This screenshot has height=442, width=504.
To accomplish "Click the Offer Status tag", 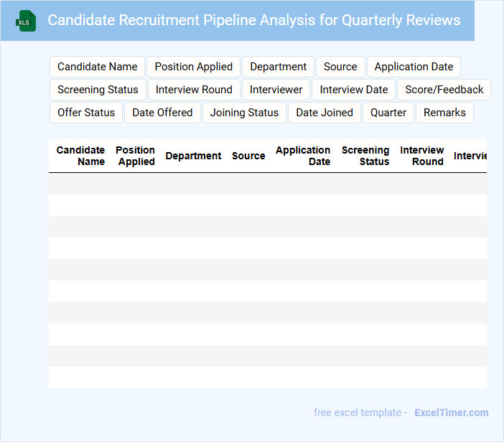I will (x=86, y=113).
